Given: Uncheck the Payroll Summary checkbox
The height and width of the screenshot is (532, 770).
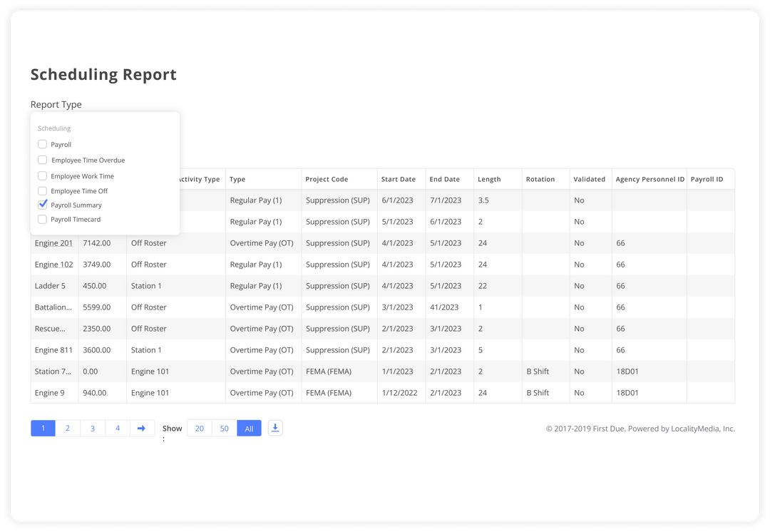Looking at the screenshot, I should (x=42, y=205).
